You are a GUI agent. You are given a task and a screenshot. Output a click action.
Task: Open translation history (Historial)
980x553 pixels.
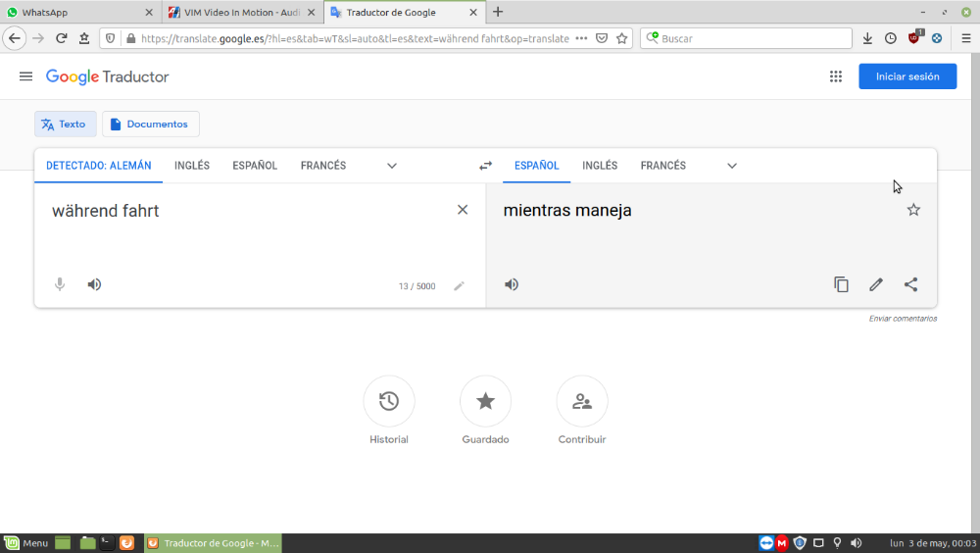click(x=389, y=401)
